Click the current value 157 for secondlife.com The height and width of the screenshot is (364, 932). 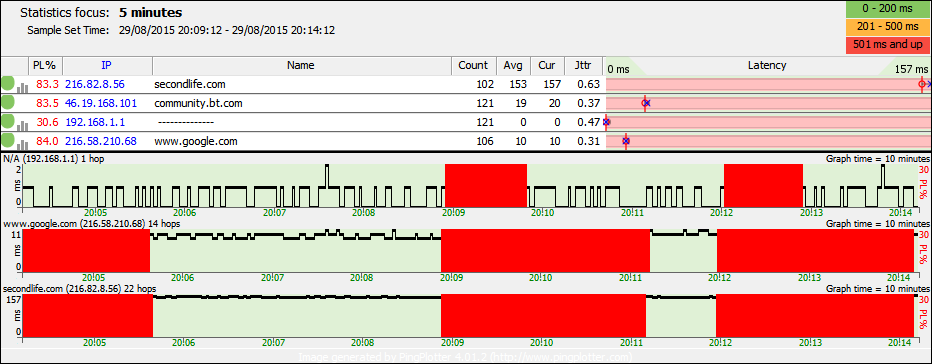[x=552, y=84]
